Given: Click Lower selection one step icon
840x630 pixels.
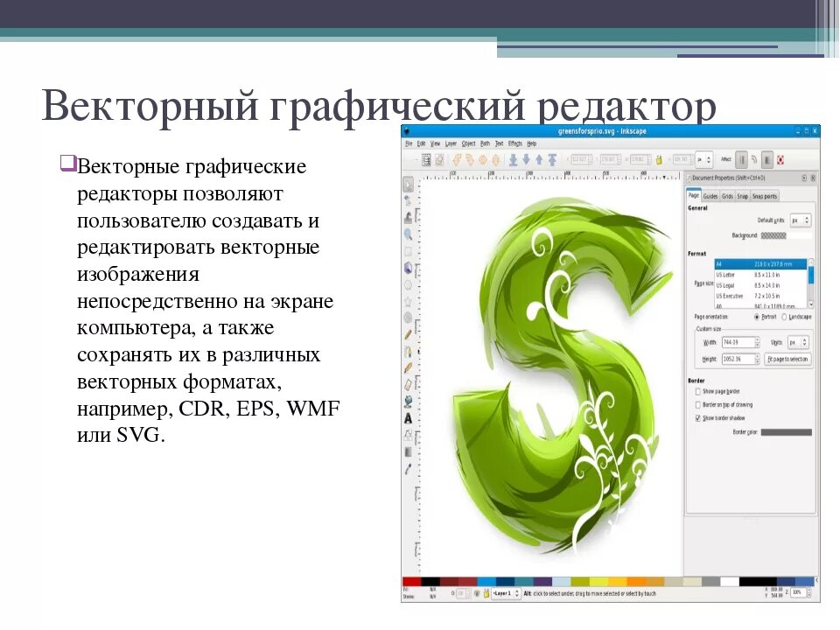Looking at the screenshot, I should point(526,159).
